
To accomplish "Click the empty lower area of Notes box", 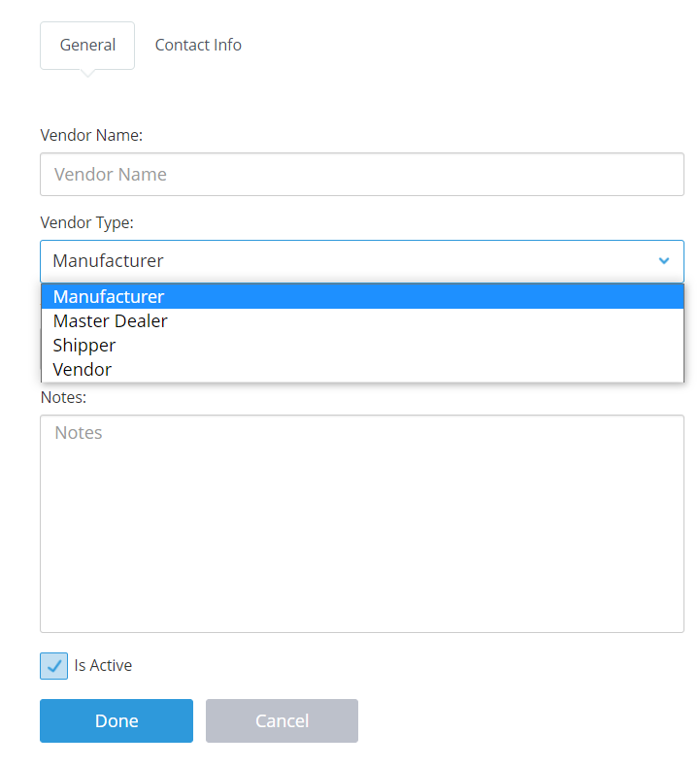I will click(x=362, y=578).
